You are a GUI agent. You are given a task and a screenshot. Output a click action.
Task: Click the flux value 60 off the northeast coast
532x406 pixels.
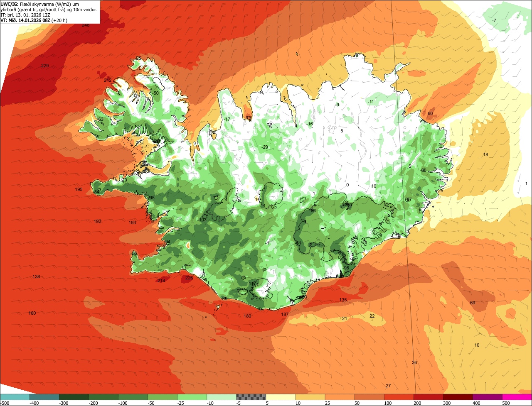tap(430, 113)
